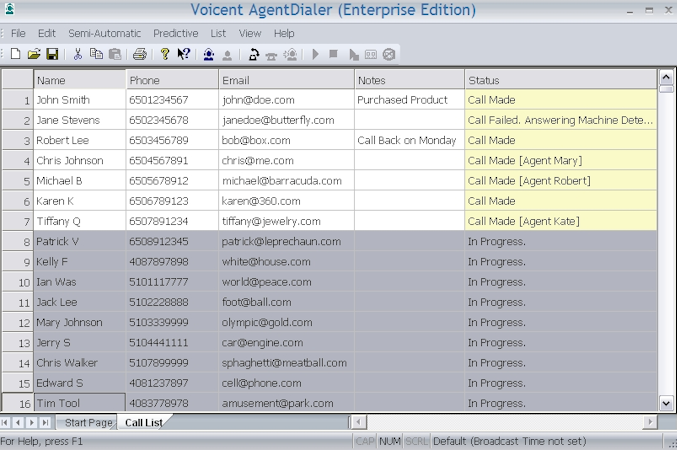Viewport: 677px width, 450px height.
Task: Select Call Made [Agent Mary] status cell
Action: click(561, 161)
